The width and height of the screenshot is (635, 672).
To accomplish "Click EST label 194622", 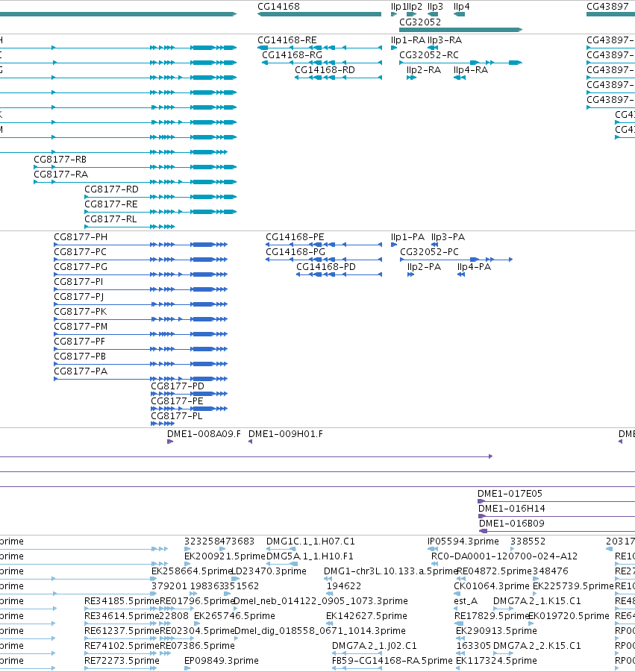I will pyautogui.click(x=344, y=586).
